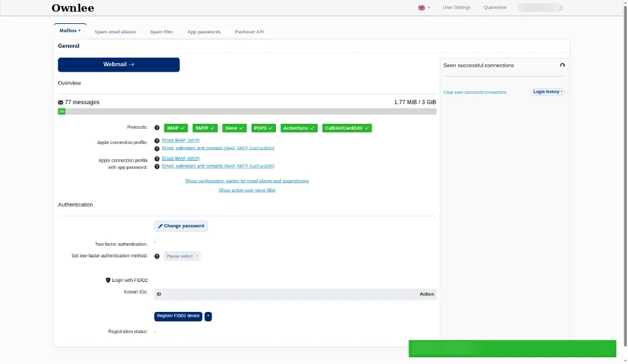Download app password Email [IMAP, SMTP] profile

[181, 158]
